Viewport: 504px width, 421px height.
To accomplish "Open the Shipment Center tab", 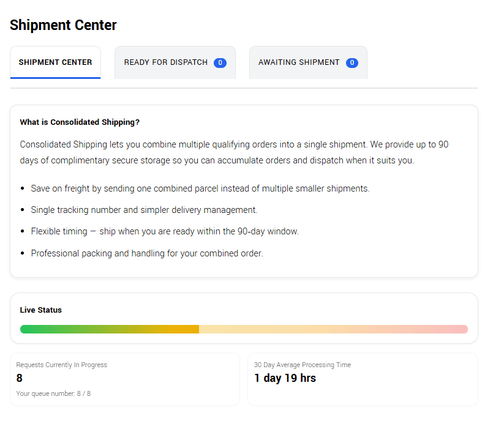I will tap(55, 62).
